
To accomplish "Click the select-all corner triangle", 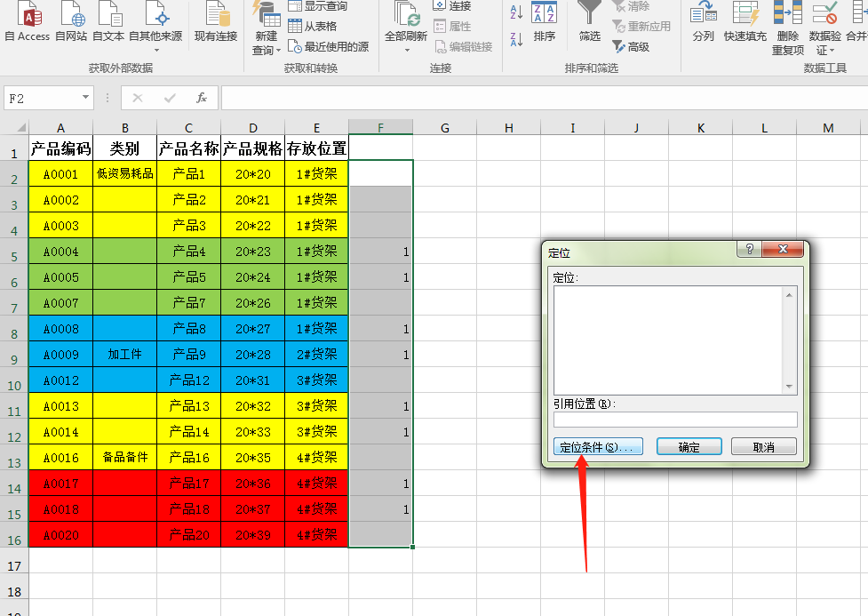I will (20, 127).
